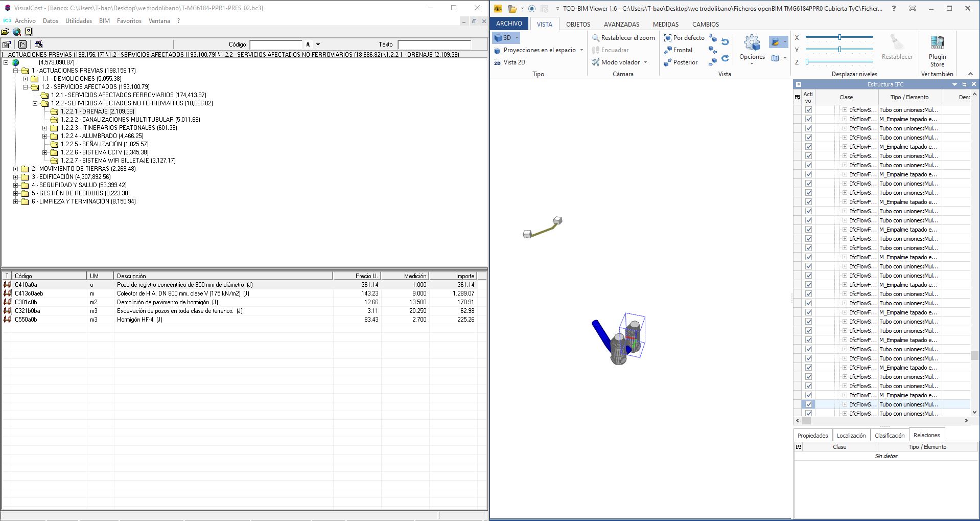Screen dimensions: 980x521
Task: Open the Plugin Store
Action: 937,51
